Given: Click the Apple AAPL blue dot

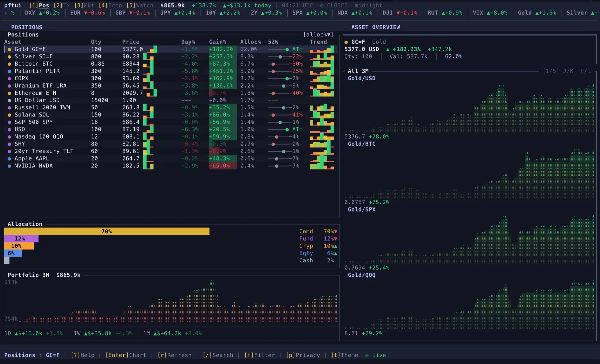Looking at the screenshot, I should [9, 159].
